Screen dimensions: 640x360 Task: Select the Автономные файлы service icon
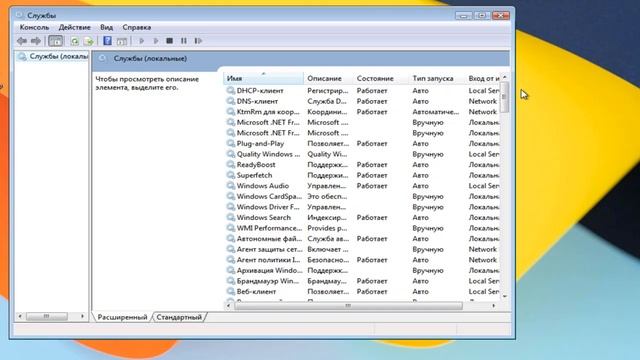(x=231, y=239)
